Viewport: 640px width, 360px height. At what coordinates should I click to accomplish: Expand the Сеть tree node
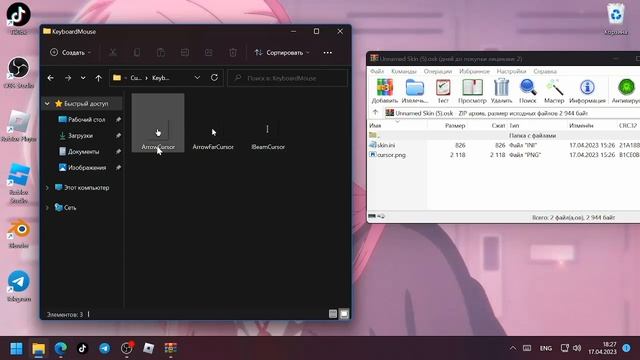coord(47,208)
